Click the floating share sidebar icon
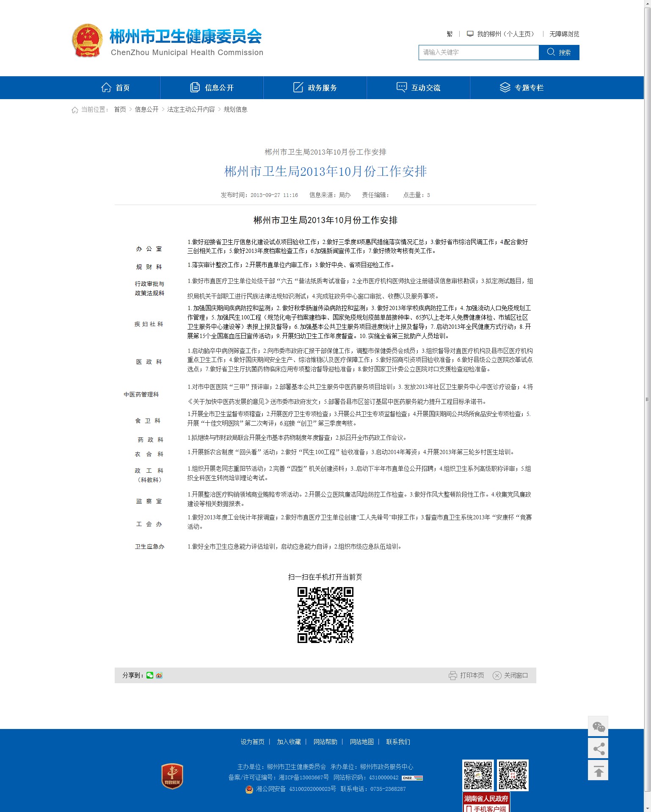Viewport: 651px width, 812px height. point(598,749)
